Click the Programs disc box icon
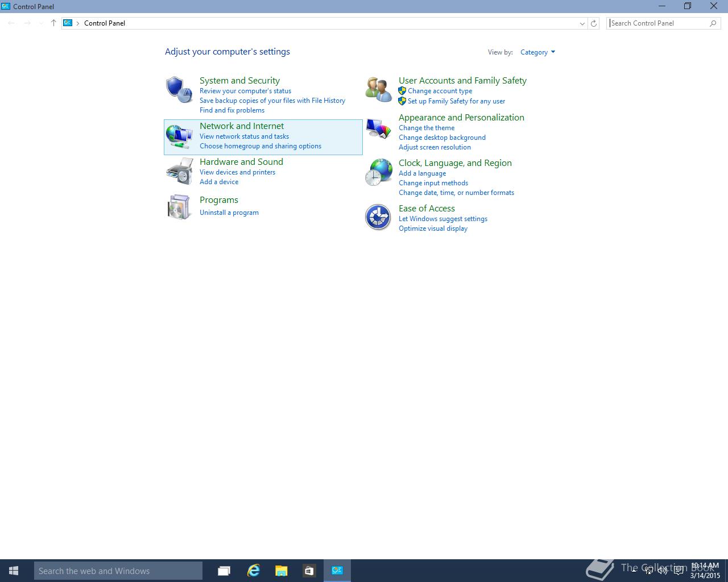The height and width of the screenshot is (582, 728). click(179, 207)
